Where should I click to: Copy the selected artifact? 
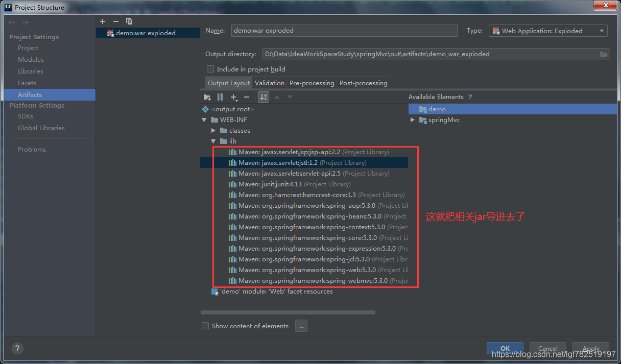pos(129,21)
